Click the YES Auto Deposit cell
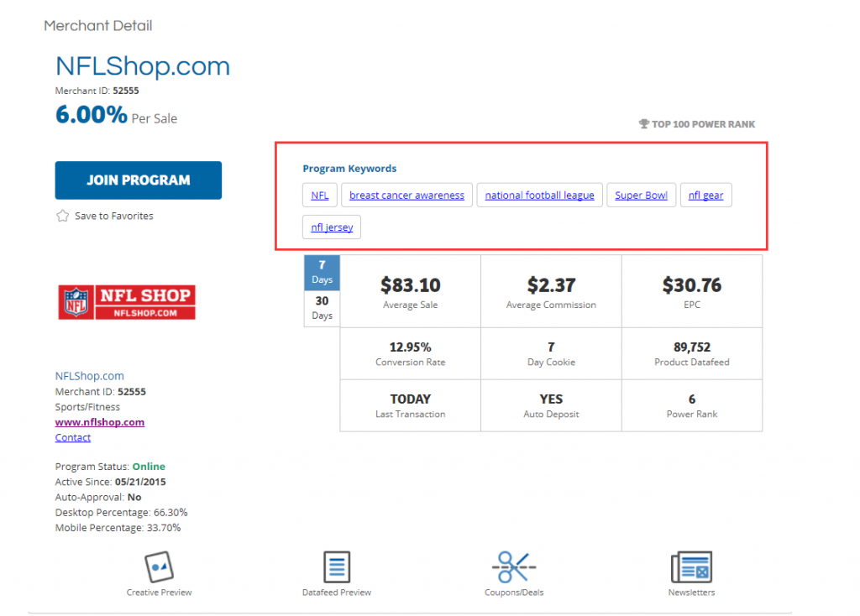The height and width of the screenshot is (616, 860). pyautogui.click(x=551, y=405)
